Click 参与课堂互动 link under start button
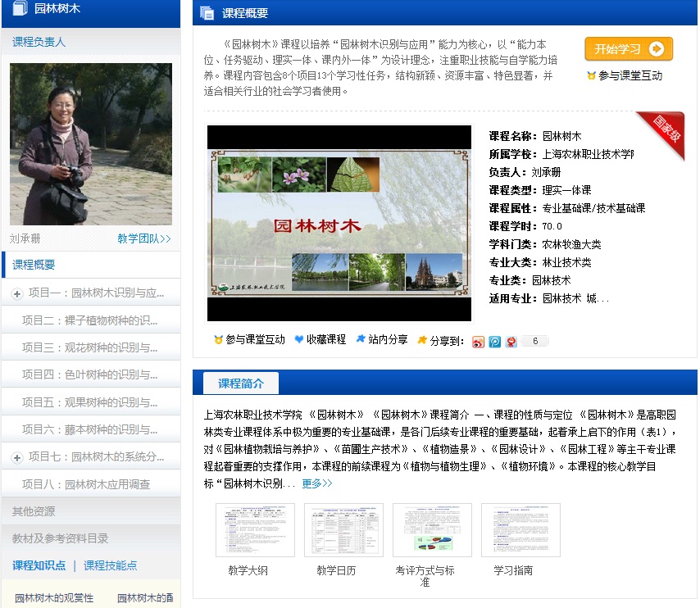Viewport: 700px width, 608px height. (x=630, y=75)
